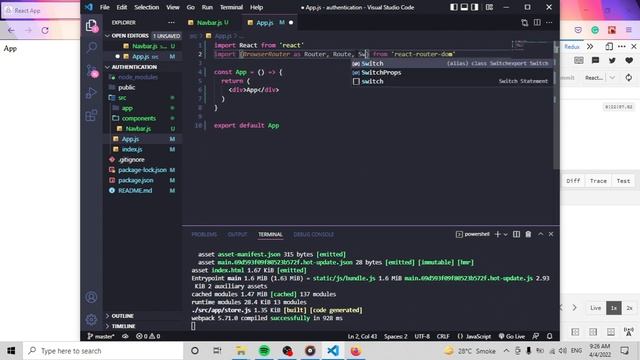This screenshot has width=640, height=360.
Task: Switch to the Debug Console tab
Action: point(313,234)
